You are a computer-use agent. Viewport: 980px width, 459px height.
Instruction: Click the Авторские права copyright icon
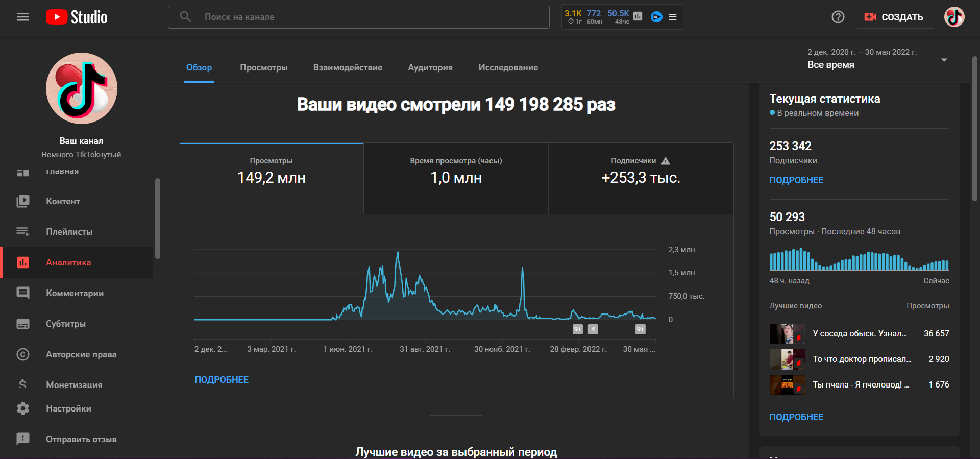point(23,354)
